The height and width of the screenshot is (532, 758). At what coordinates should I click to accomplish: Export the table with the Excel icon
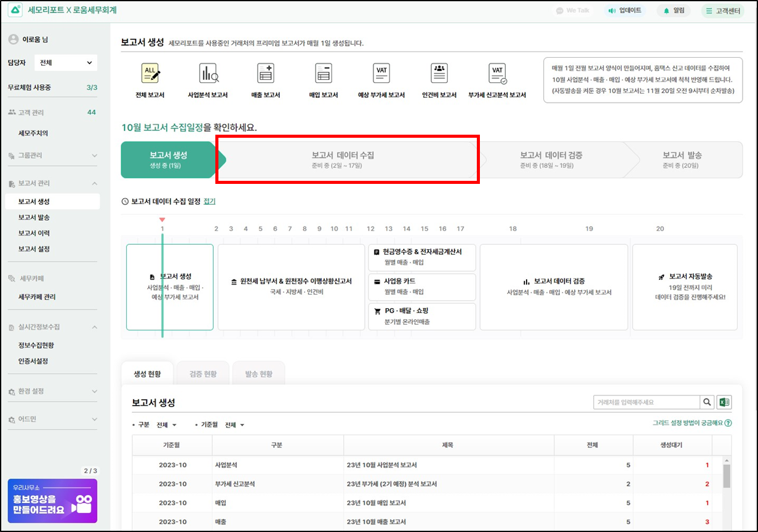coord(724,402)
